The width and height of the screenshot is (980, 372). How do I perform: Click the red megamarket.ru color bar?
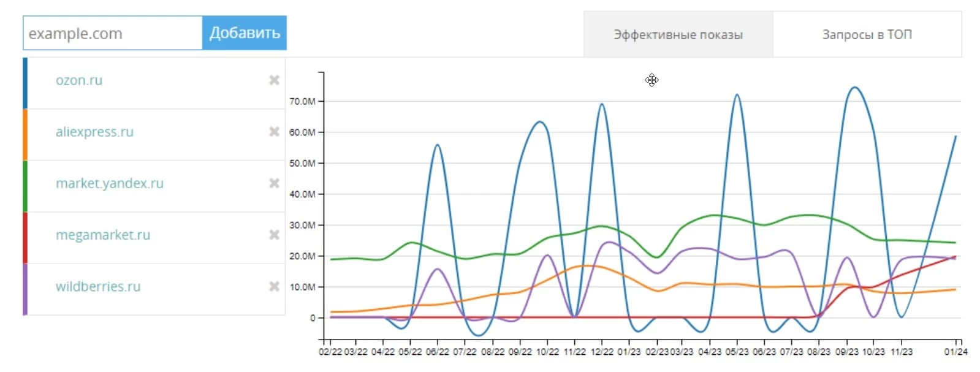tap(25, 238)
